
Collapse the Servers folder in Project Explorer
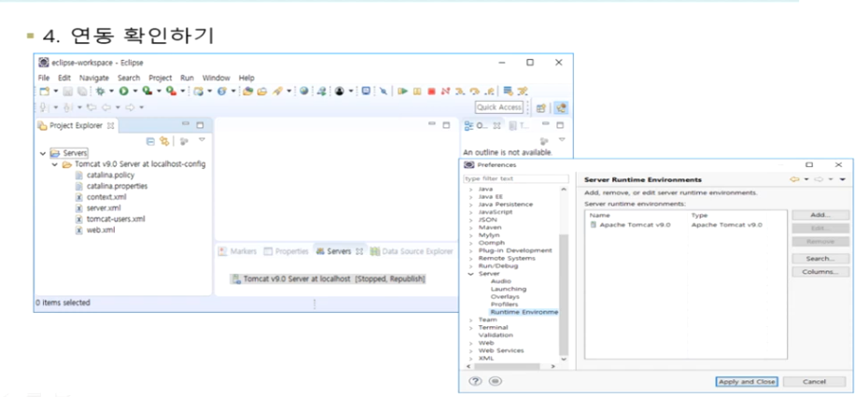[43, 153]
